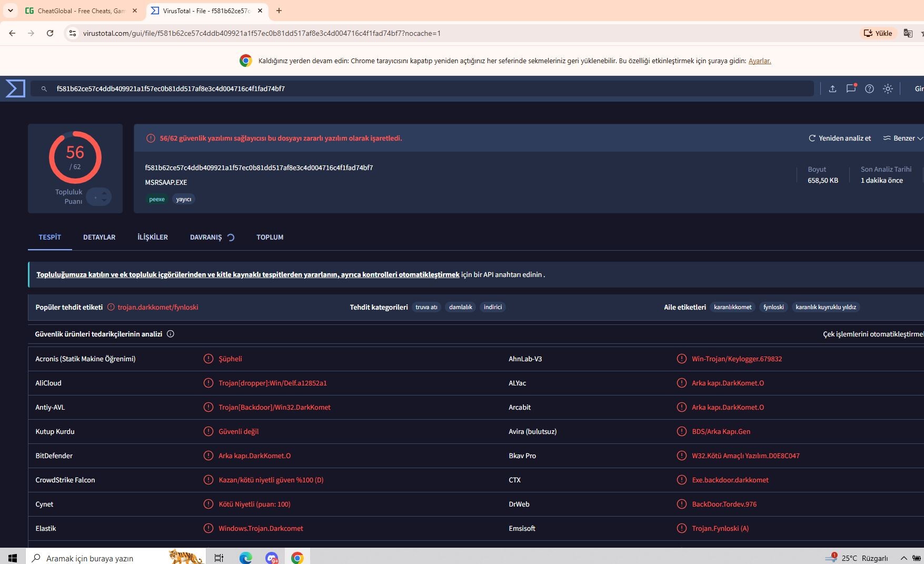Select the TESPİT tab
Image resolution: width=924 pixels, height=564 pixels.
point(50,237)
